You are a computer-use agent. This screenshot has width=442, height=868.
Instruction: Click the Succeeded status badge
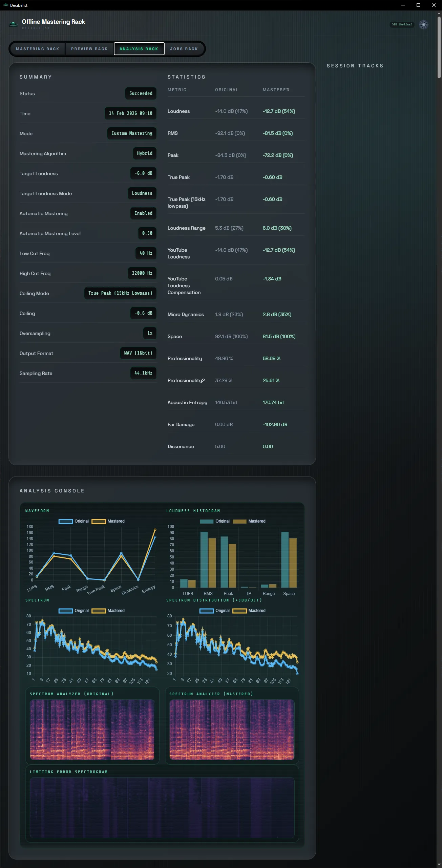(141, 93)
